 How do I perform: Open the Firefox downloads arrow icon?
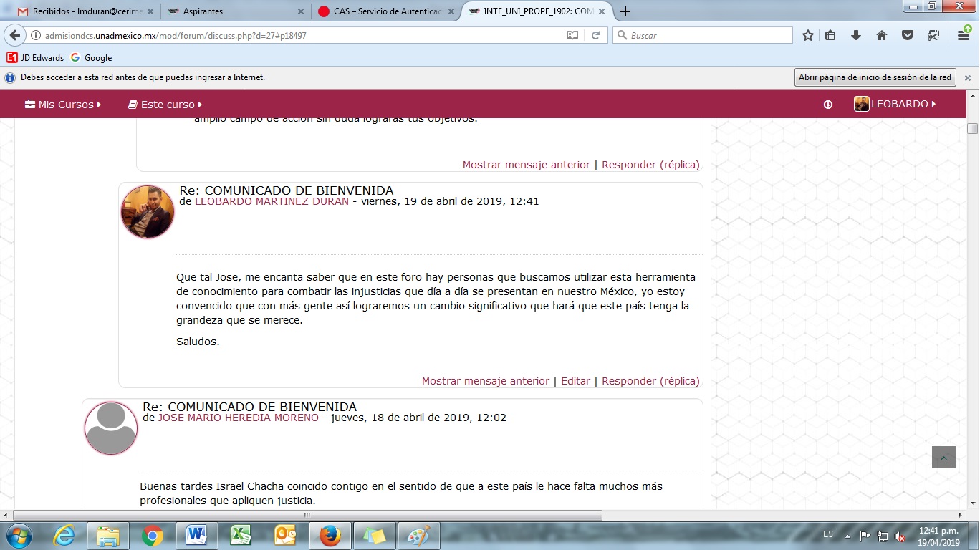click(x=855, y=35)
